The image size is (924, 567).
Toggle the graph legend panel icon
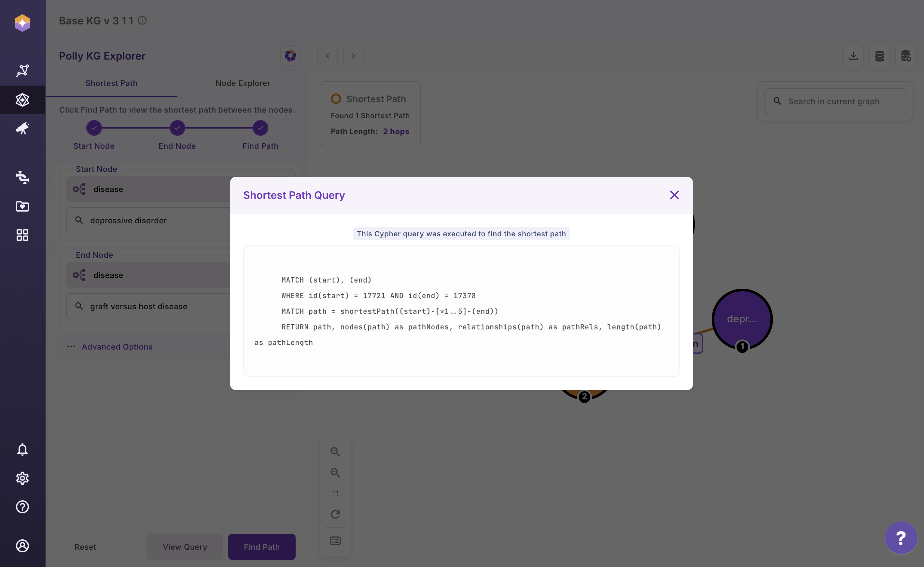335,541
